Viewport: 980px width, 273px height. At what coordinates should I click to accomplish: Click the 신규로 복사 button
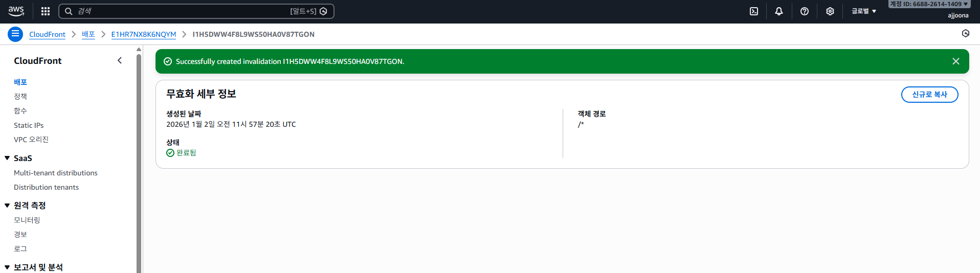pyautogui.click(x=929, y=95)
